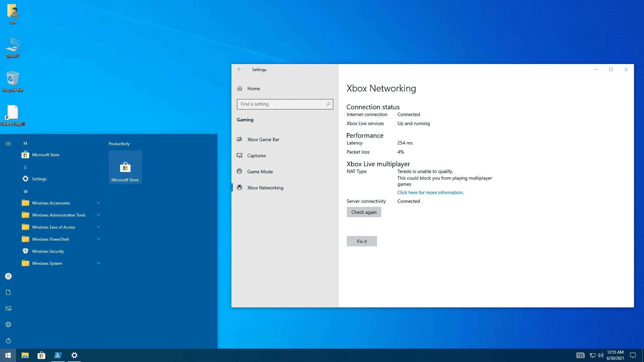644x362 pixels.
Task: Open Game Mode settings page
Action: point(285,172)
